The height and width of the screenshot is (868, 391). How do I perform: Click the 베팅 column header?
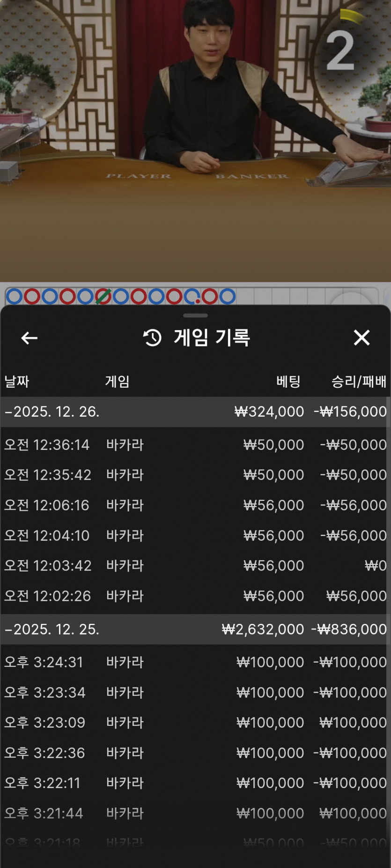[x=288, y=382]
